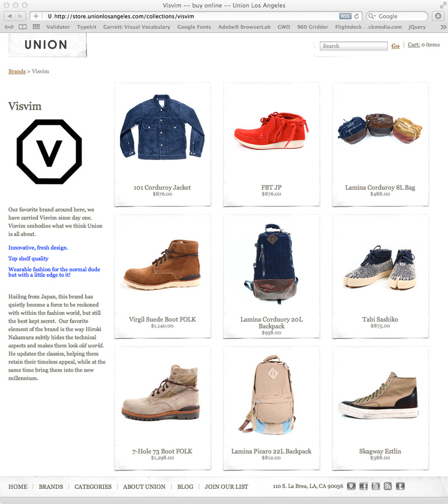Click the browser back arrow button

[x=10, y=16]
